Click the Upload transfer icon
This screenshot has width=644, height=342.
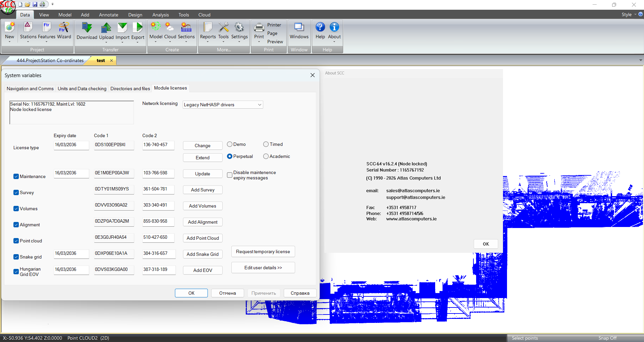click(x=106, y=27)
